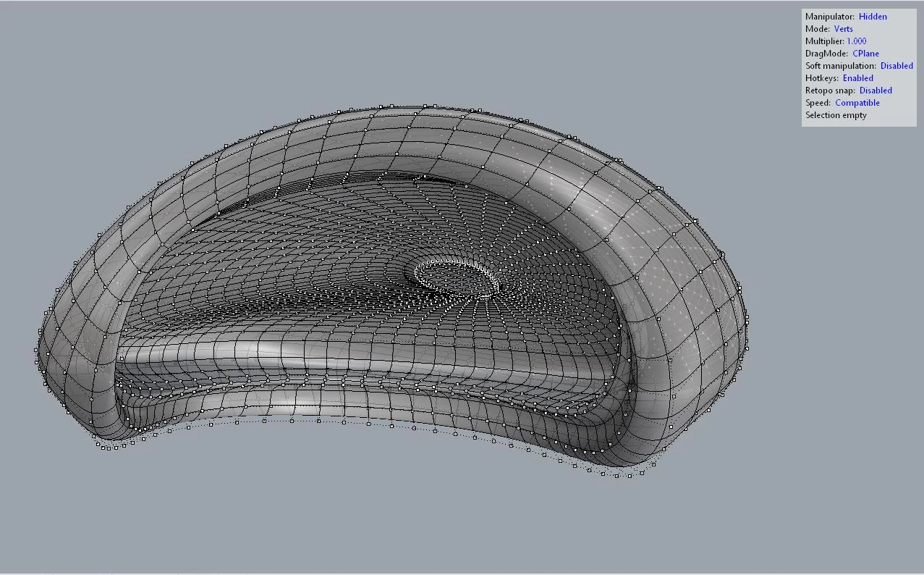Toggle Soft manipulation 'Disabled' setting
924x575 pixels.
coord(897,66)
